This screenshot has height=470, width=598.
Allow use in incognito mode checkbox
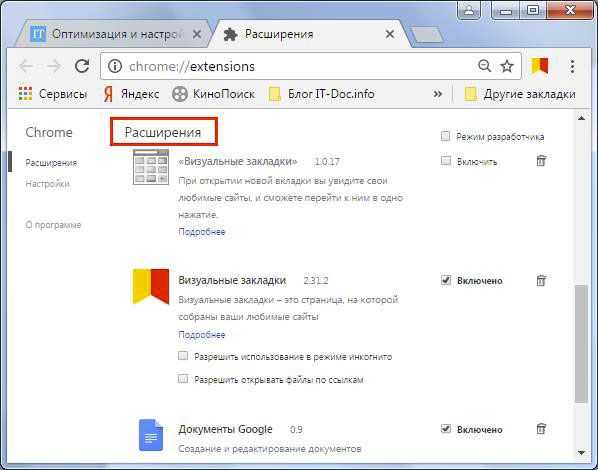coord(183,356)
